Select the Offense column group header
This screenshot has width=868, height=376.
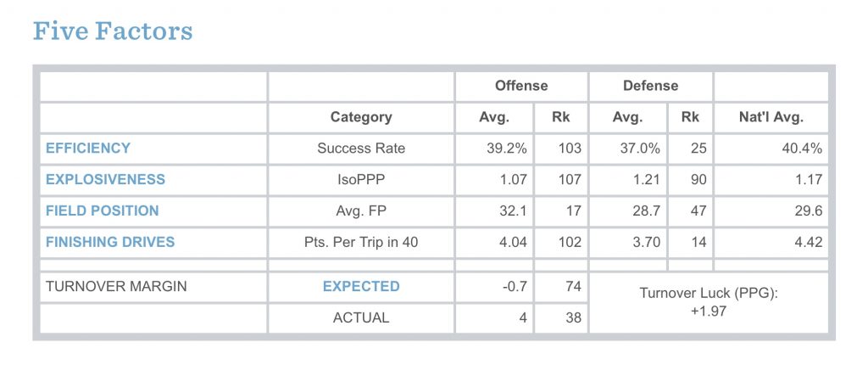click(x=521, y=86)
